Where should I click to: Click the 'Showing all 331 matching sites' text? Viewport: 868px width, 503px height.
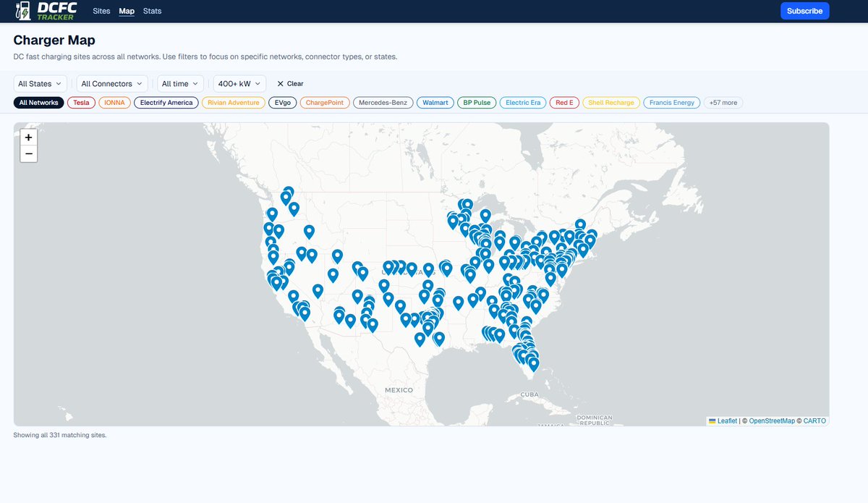pyautogui.click(x=60, y=435)
